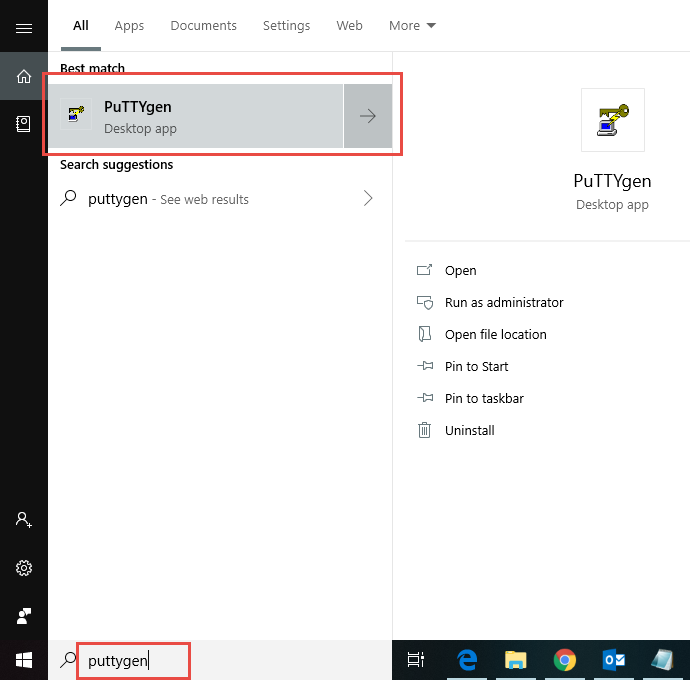The height and width of the screenshot is (680, 690).
Task: Click the small PuTTYgen icon in Best match
Action: (x=76, y=114)
